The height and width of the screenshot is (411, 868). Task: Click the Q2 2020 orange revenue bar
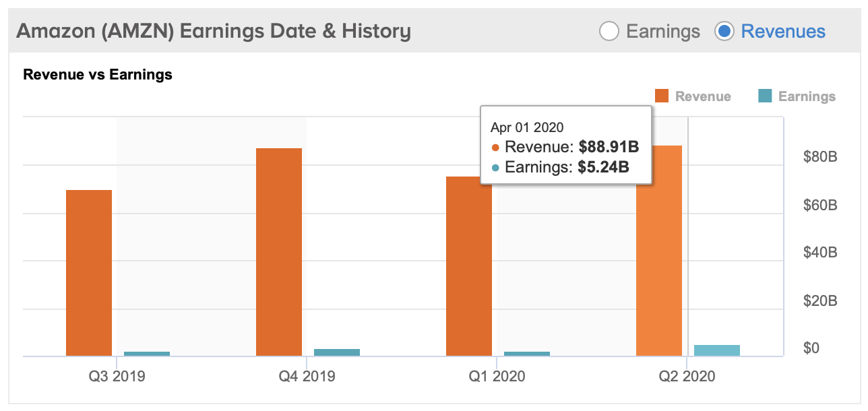point(659,251)
